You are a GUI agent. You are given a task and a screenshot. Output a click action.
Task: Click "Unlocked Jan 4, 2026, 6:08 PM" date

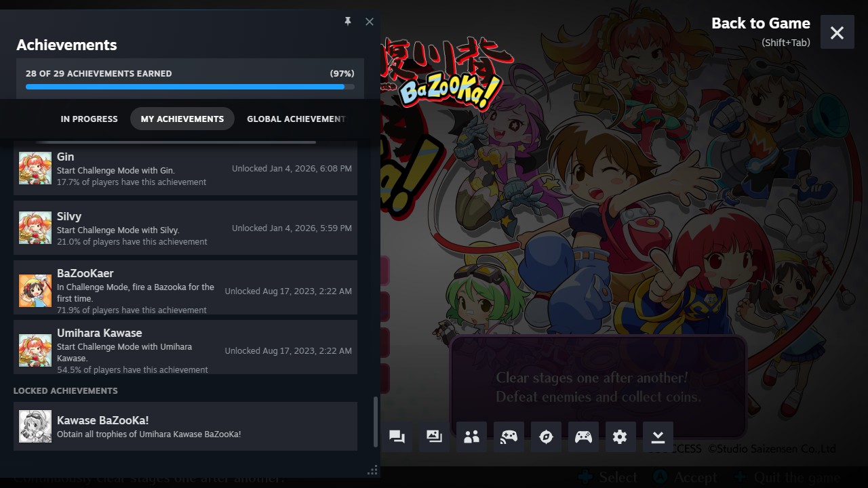tap(292, 168)
